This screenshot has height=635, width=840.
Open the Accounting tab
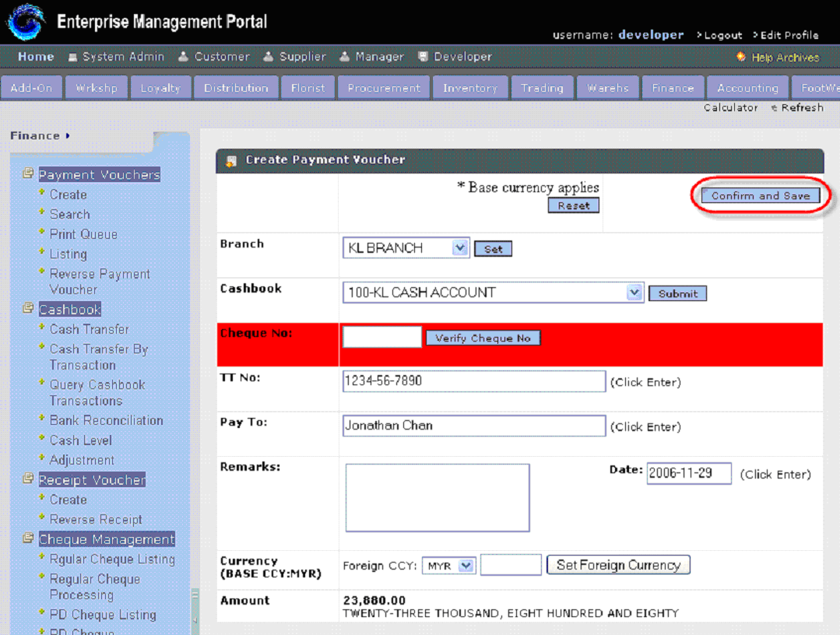[747, 88]
